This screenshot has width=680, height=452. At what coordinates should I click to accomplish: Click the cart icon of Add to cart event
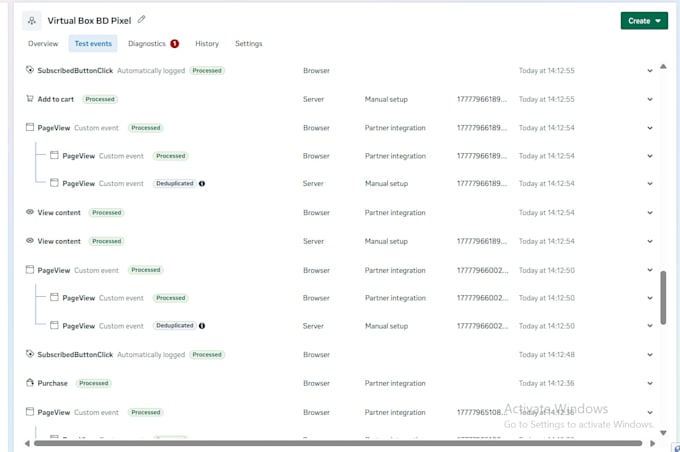click(x=29, y=99)
